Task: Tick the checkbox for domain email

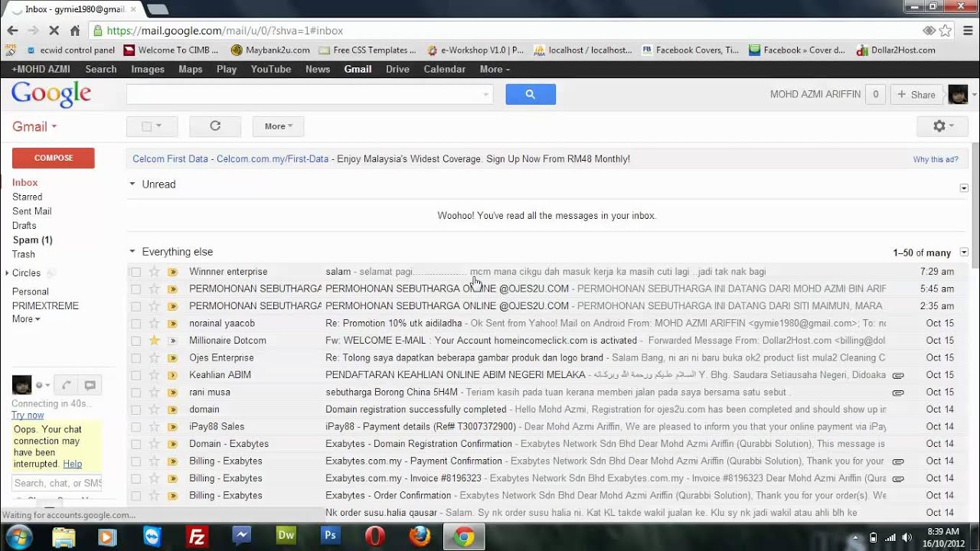Action: coord(136,409)
